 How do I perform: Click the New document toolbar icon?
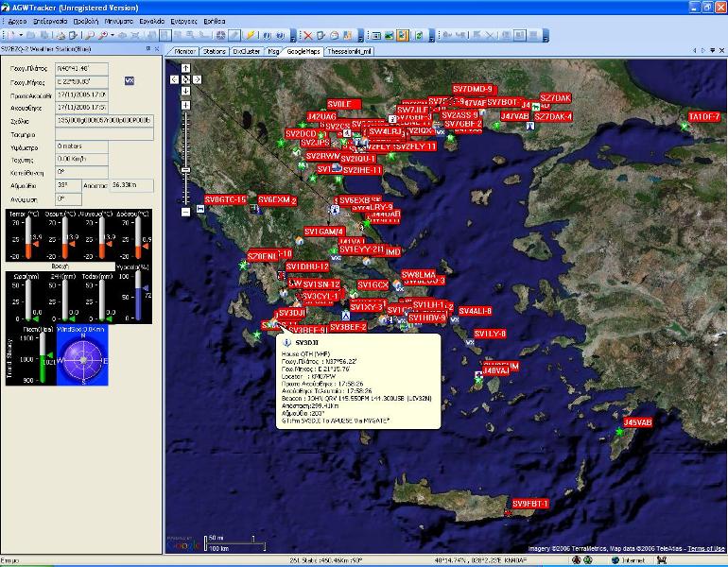coord(11,35)
